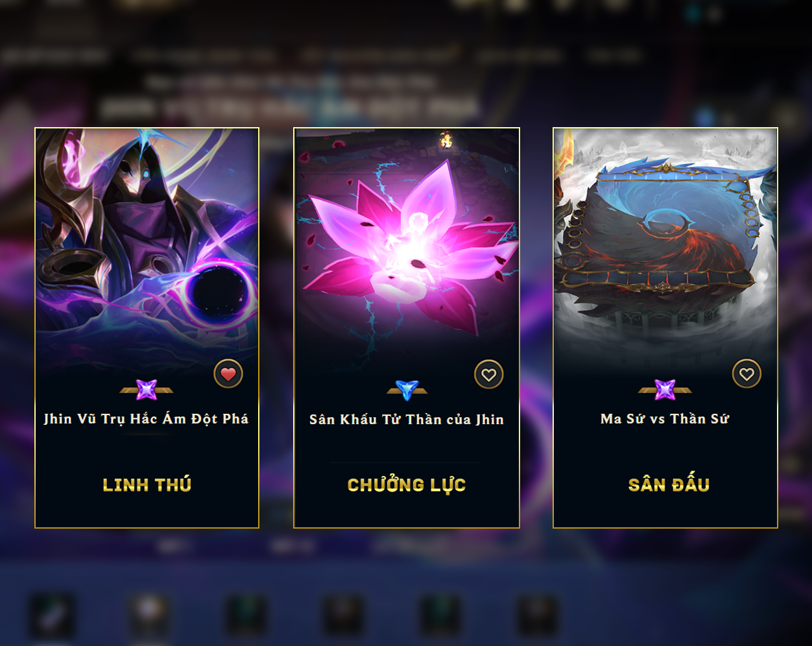The width and height of the screenshot is (812, 646).
Task: Select the SÂN ĐẤU category label
Action: pyautogui.click(x=669, y=484)
